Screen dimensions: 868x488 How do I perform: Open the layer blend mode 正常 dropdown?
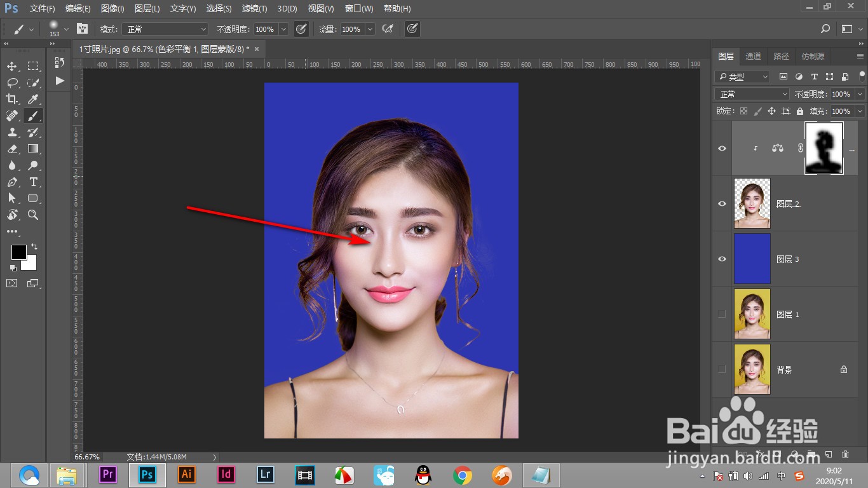click(752, 94)
